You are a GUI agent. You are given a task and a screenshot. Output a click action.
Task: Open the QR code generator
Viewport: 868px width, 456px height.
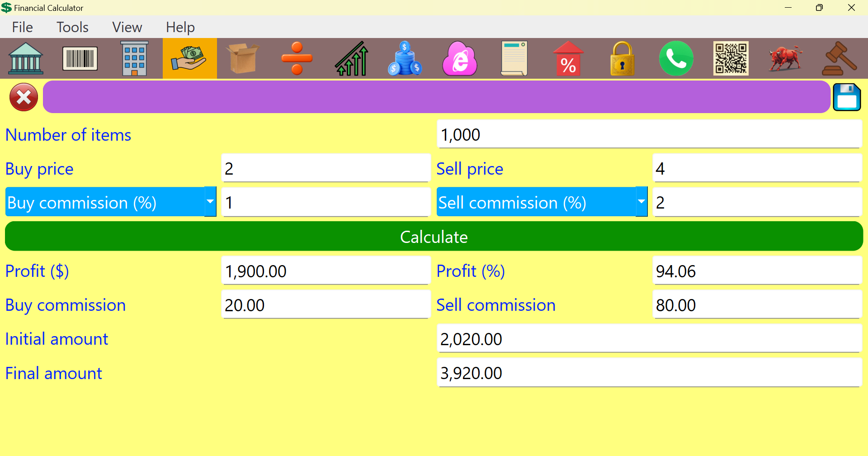tap(731, 58)
